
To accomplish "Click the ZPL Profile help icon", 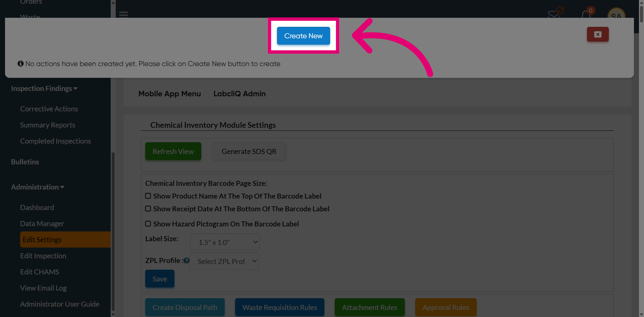I will (x=186, y=261).
